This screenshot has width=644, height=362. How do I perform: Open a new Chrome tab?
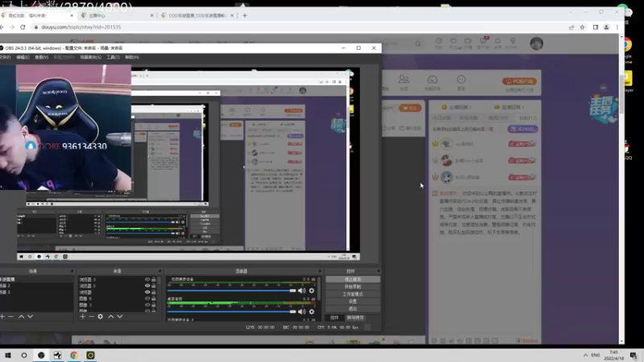[245, 15]
